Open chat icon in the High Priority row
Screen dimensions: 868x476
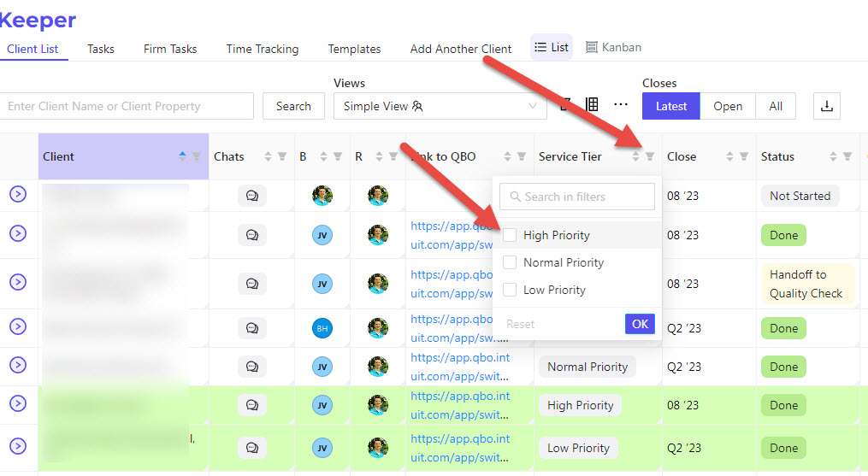point(252,405)
